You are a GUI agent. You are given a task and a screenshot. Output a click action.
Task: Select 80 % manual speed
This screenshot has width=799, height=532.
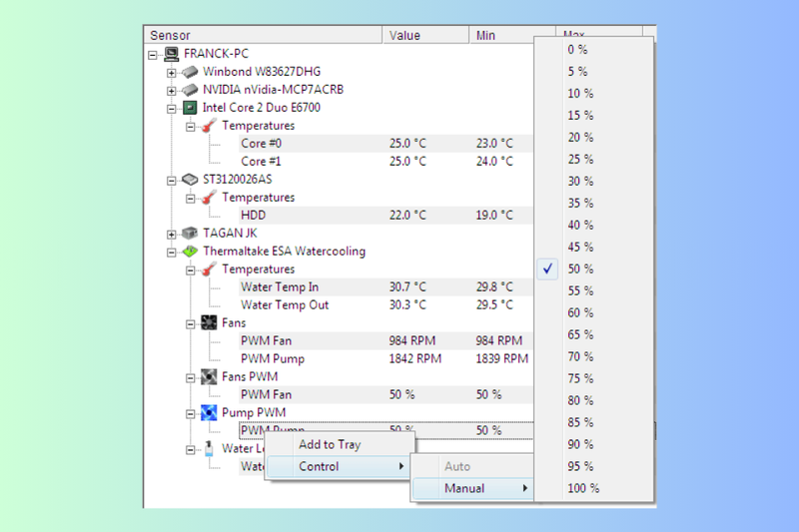(x=594, y=400)
